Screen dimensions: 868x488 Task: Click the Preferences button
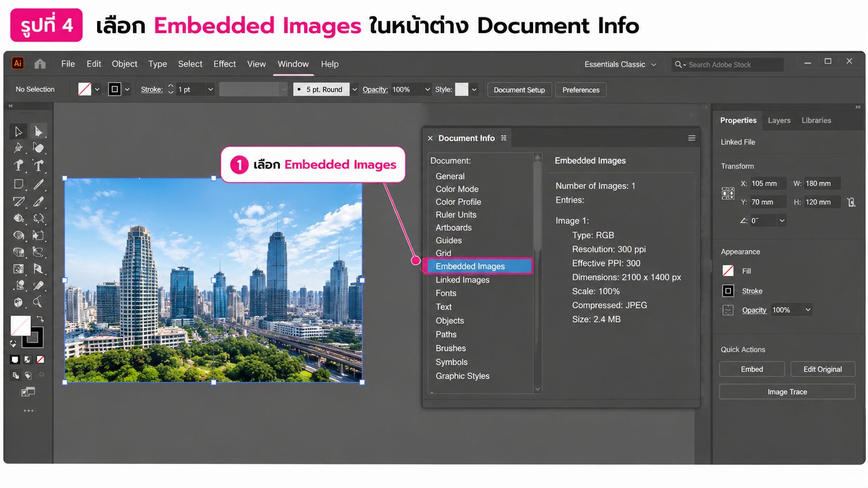pos(580,90)
